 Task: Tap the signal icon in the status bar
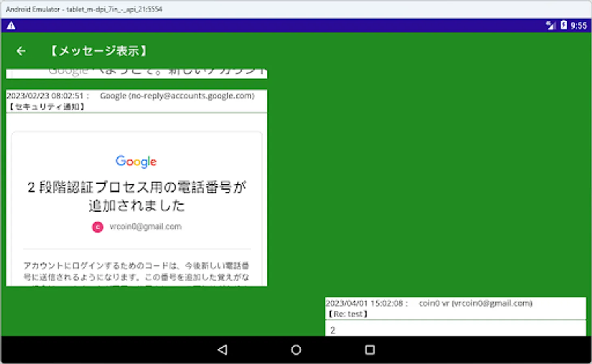[551, 25]
